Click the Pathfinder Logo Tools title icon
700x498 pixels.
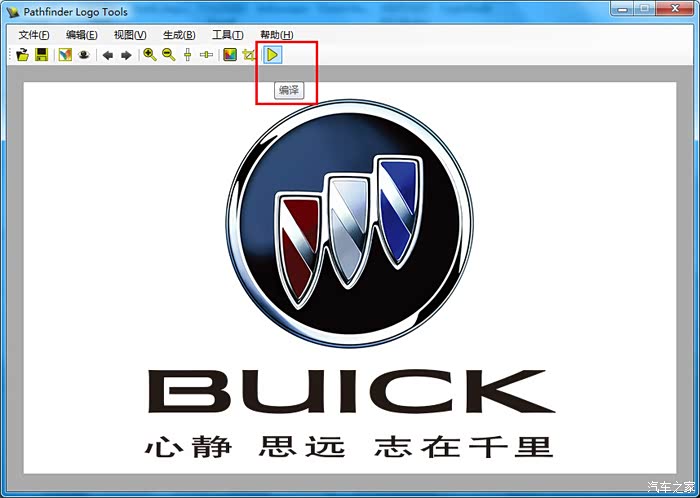coord(13,12)
